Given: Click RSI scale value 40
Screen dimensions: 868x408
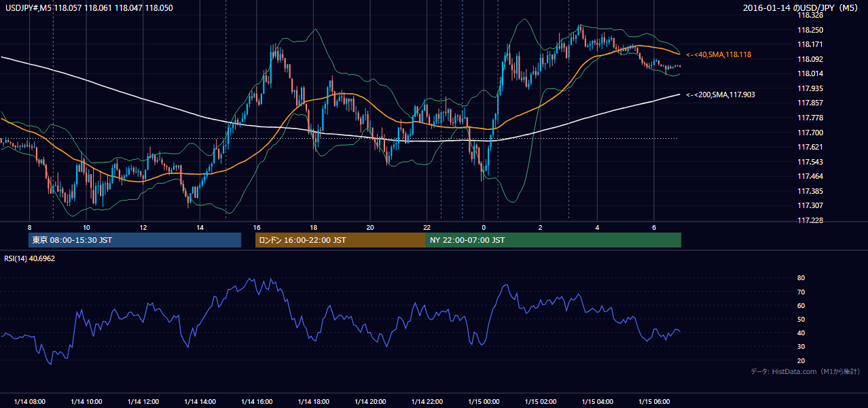Looking at the screenshot, I should (801, 333).
